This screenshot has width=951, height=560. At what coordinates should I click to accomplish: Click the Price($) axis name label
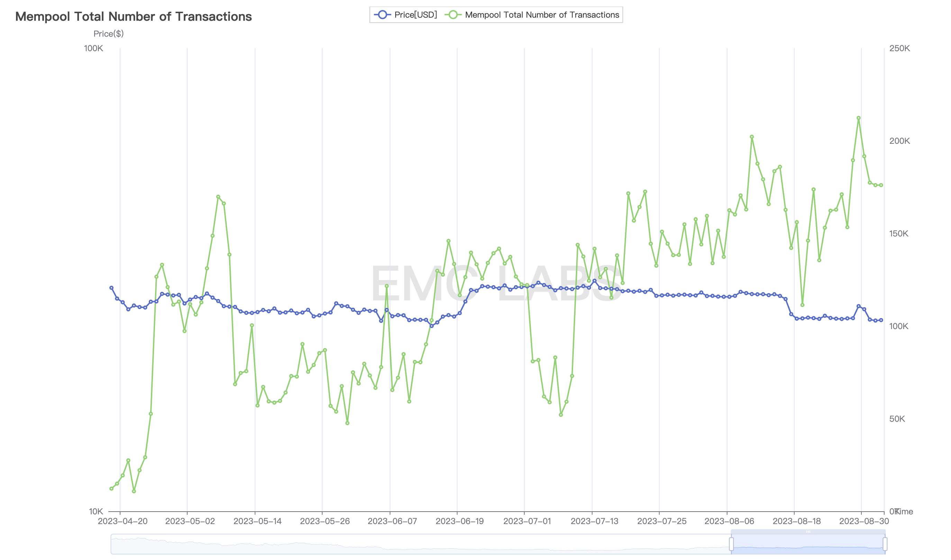108,34
